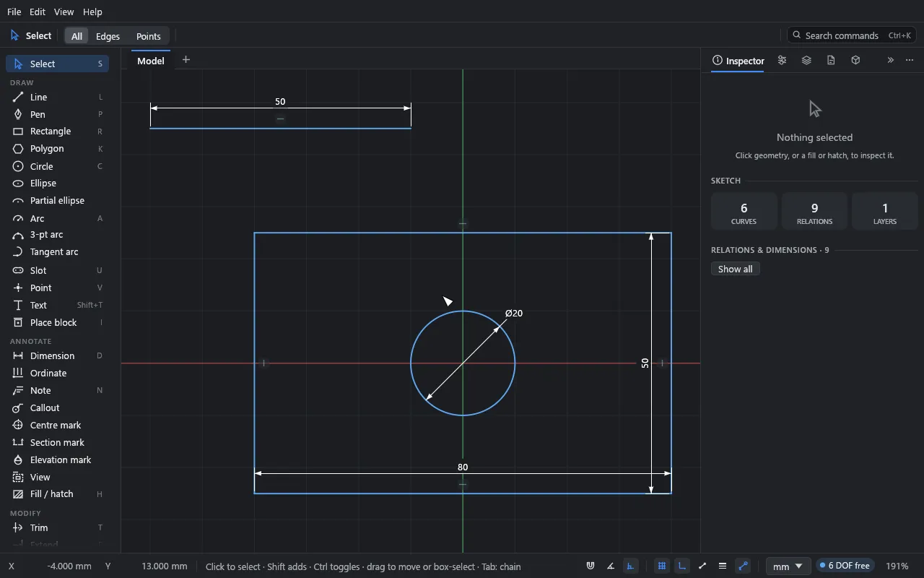Open the panel more options menu
The height and width of the screenshot is (578, 924).
(x=910, y=61)
